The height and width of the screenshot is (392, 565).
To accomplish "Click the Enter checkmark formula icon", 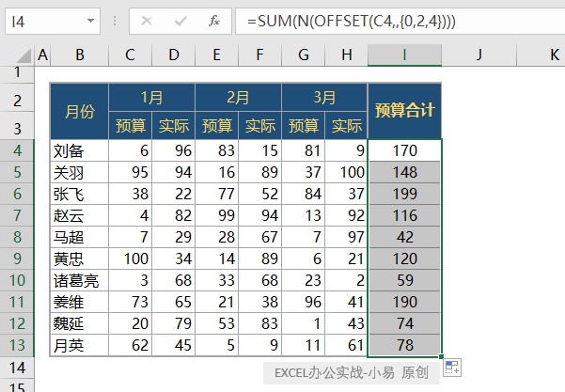I will 180,22.
